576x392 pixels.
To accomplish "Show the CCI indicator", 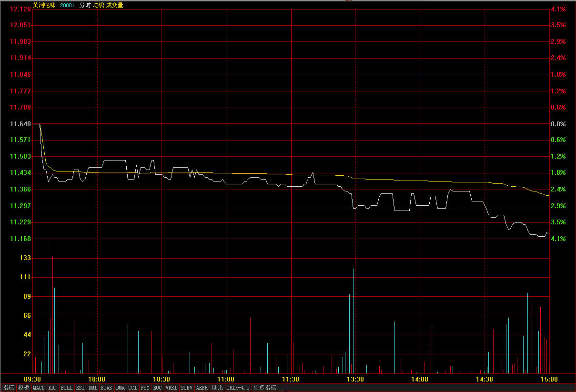I will [133, 388].
